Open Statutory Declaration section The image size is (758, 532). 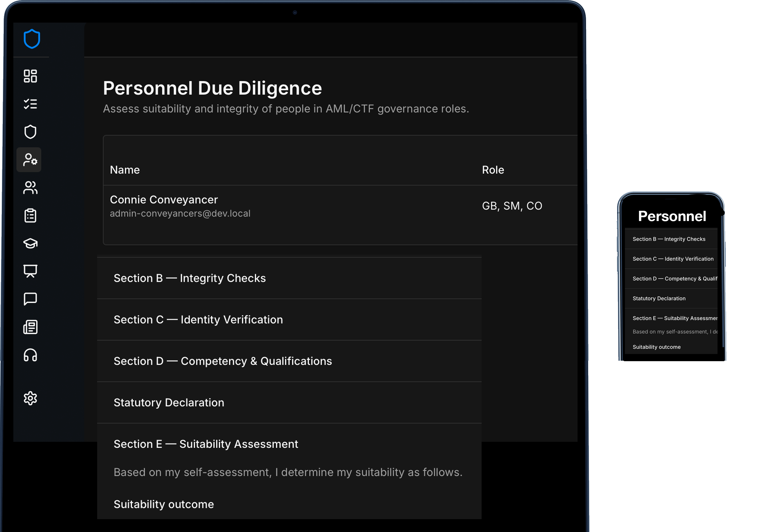(168, 402)
